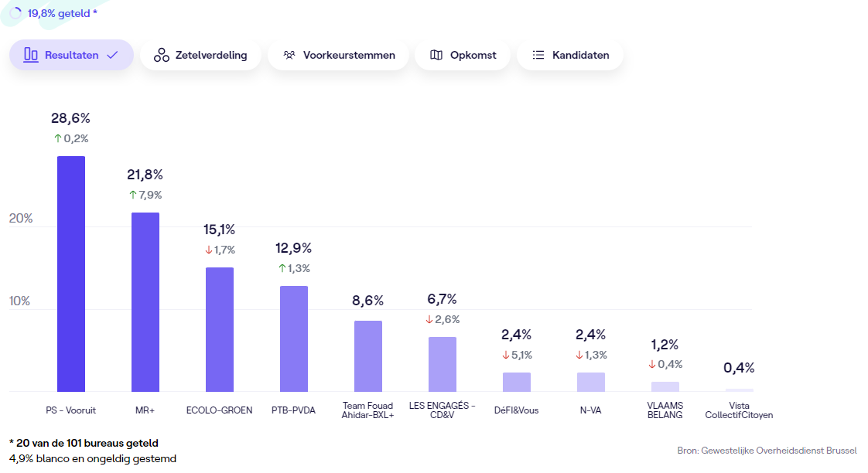Switch to the Zetelverdeling tab
The width and height of the screenshot is (868, 473).
[200, 55]
